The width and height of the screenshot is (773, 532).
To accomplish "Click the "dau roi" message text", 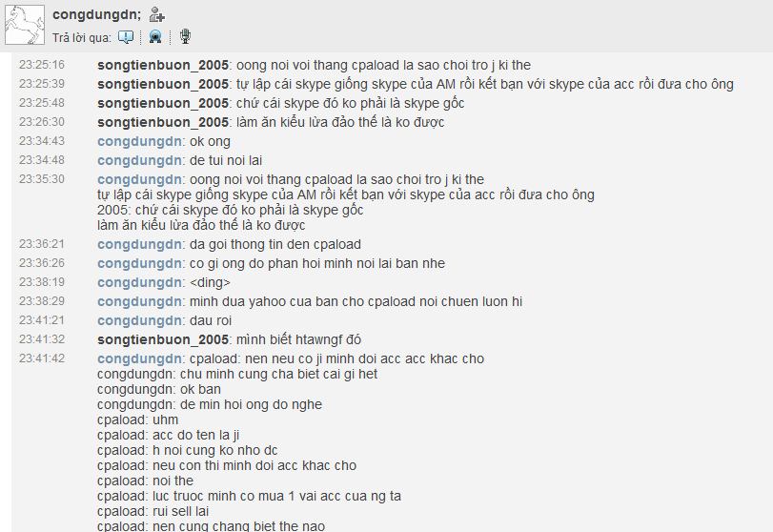I will point(211,321).
